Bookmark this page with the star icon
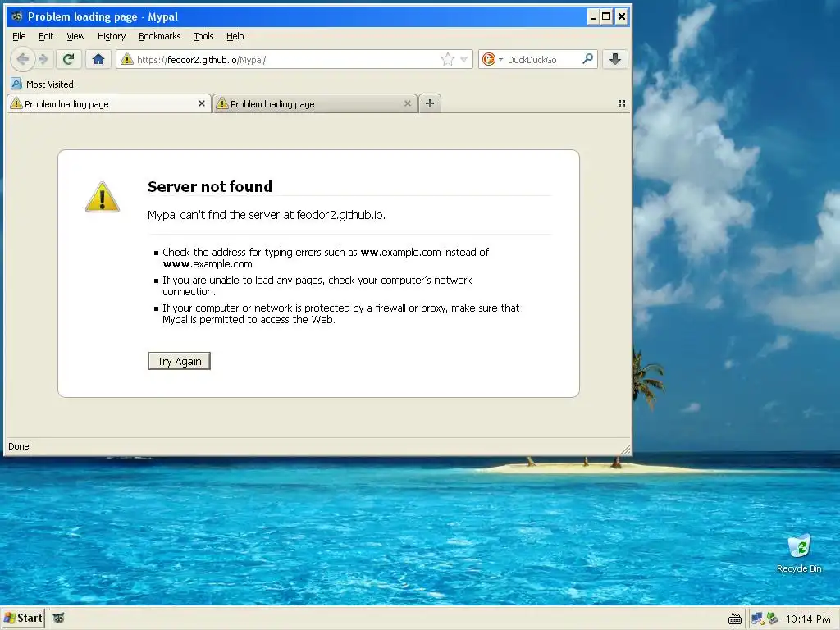 click(447, 59)
